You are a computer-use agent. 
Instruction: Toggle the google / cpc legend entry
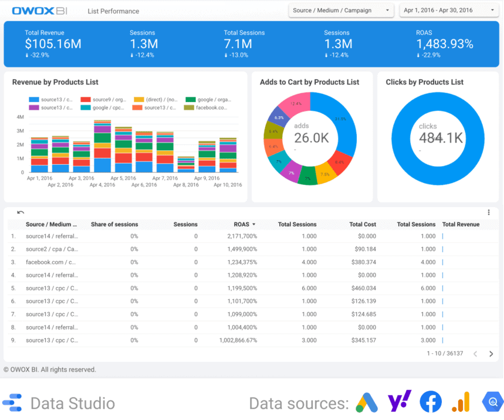pos(104,108)
